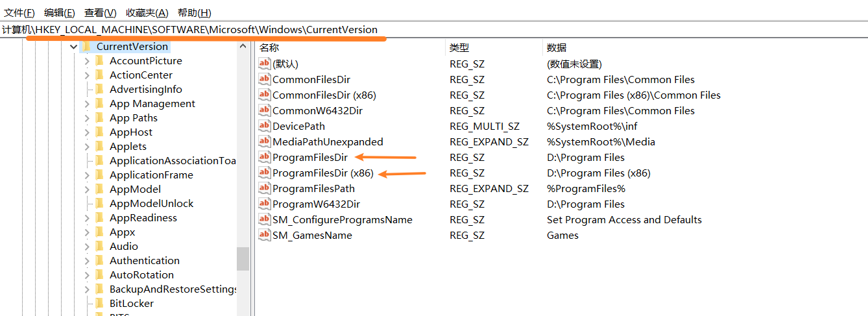The image size is (868, 316).
Task: Select the Audio tree key
Action: 124,247
